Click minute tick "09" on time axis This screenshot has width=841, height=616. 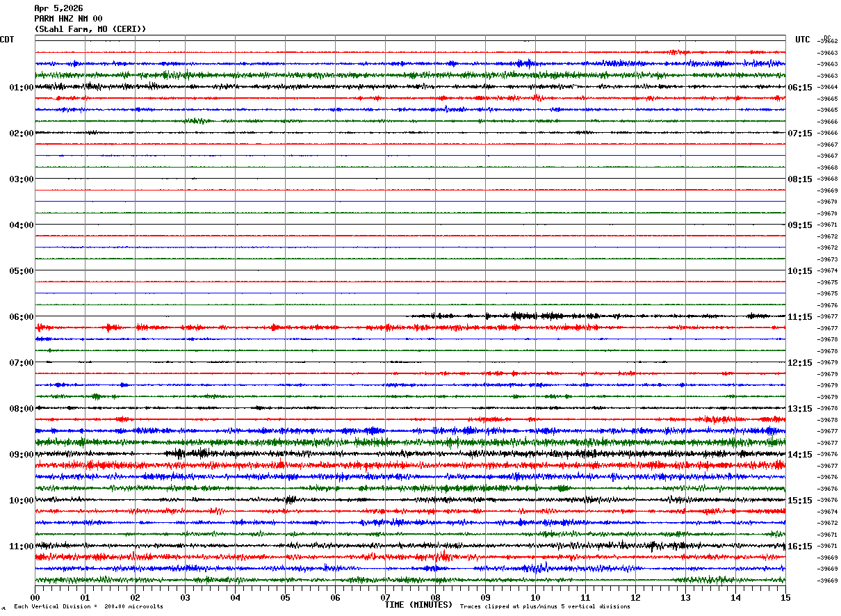tap(485, 597)
